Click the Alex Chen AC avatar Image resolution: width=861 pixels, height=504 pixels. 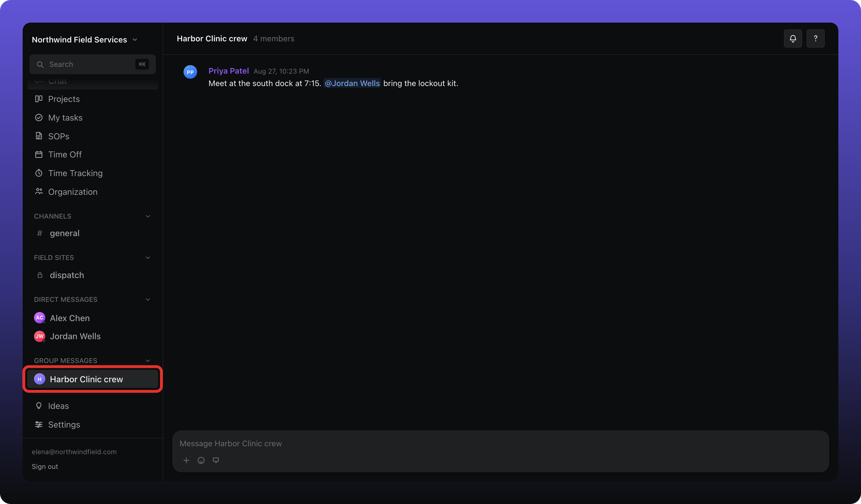point(40,318)
